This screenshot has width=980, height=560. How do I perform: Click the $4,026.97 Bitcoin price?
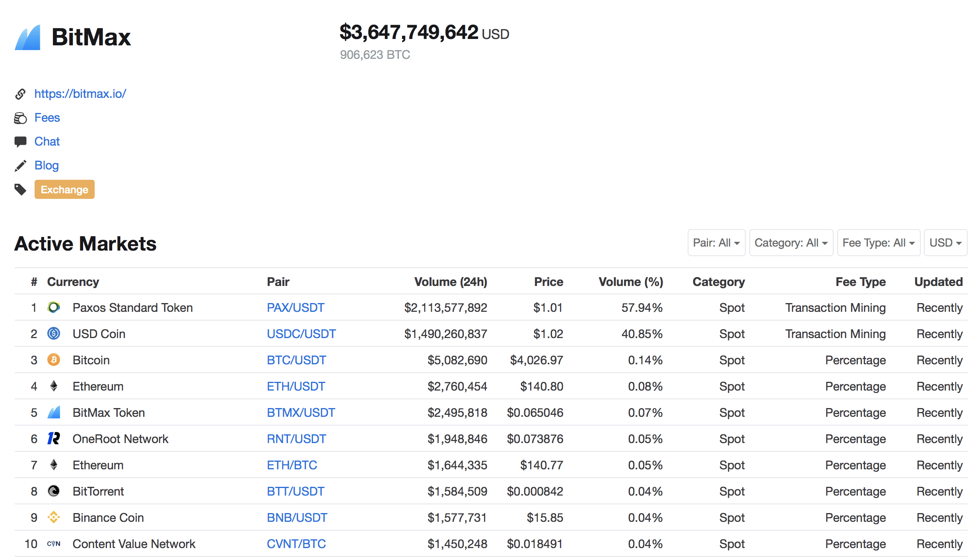(537, 360)
